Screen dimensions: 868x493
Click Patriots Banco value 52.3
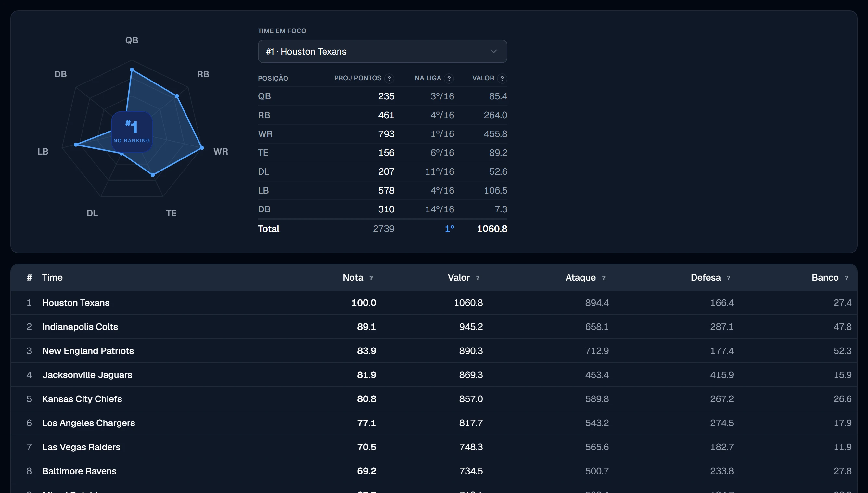(x=842, y=351)
